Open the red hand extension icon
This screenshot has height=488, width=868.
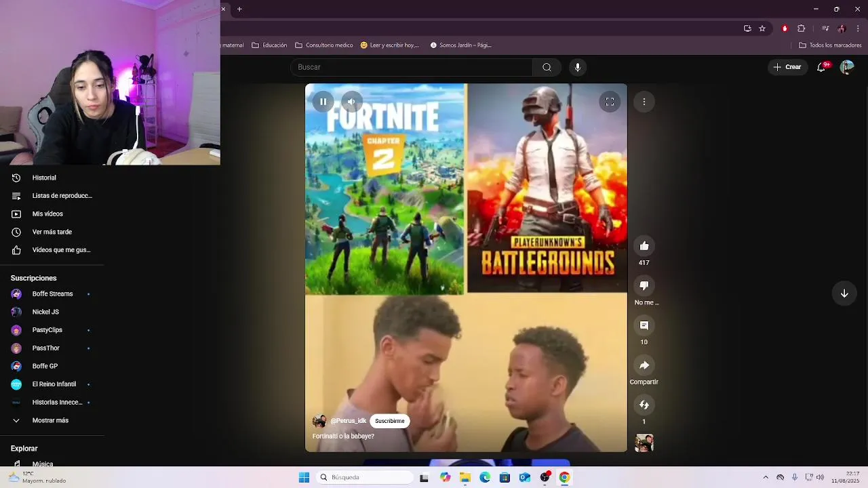pyautogui.click(x=785, y=28)
